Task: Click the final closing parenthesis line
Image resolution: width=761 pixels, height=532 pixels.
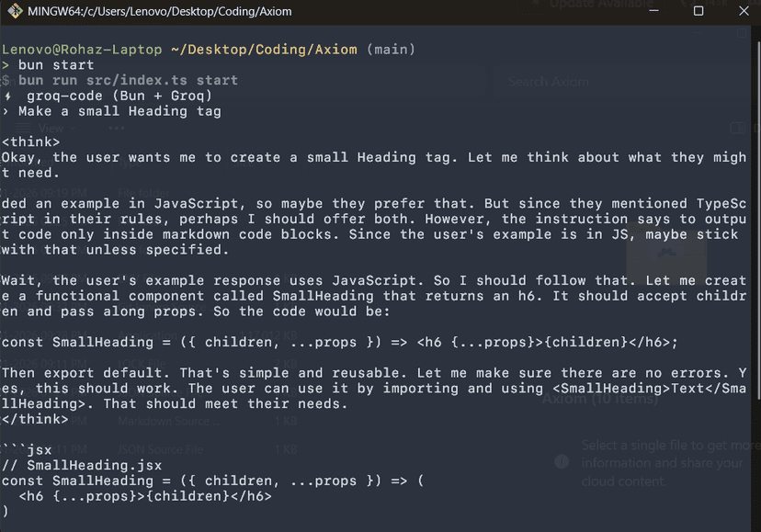Action: click(6, 512)
